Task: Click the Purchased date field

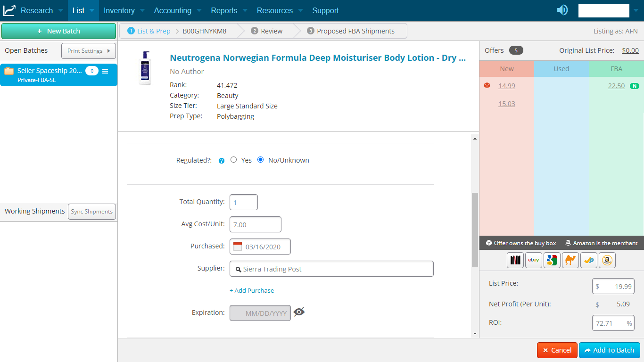Action: pyautogui.click(x=260, y=247)
